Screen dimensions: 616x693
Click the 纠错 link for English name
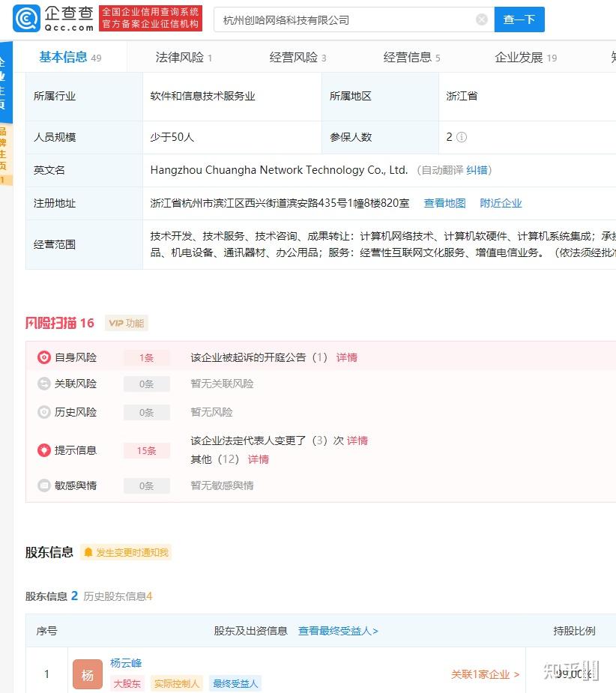[x=477, y=170]
